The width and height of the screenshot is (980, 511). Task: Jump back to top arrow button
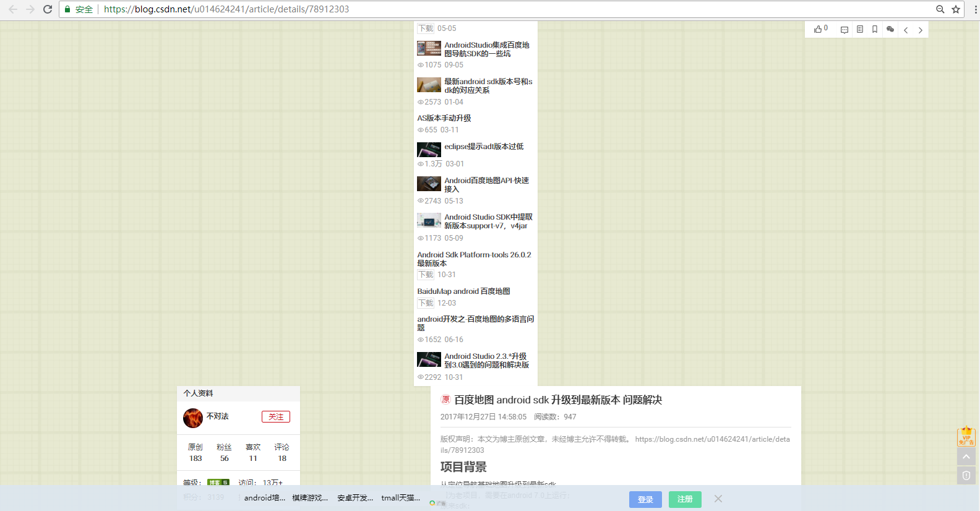pos(966,457)
